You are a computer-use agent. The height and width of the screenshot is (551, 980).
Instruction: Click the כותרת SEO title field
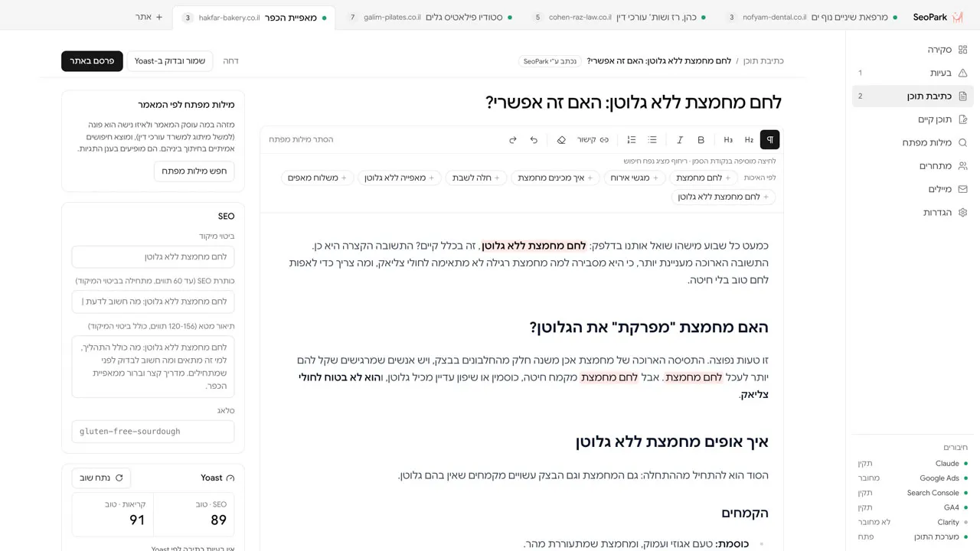[x=153, y=302]
